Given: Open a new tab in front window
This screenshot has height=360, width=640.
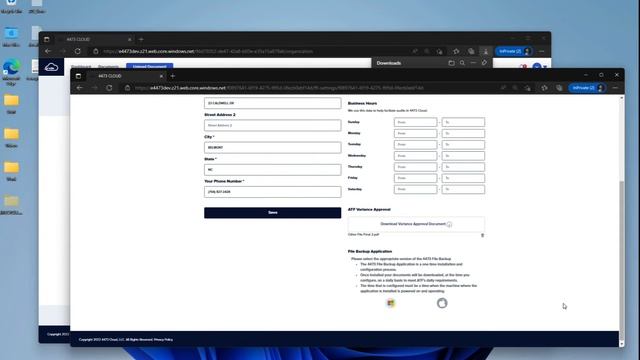Looking at the screenshot, I should tap(173, 76).
